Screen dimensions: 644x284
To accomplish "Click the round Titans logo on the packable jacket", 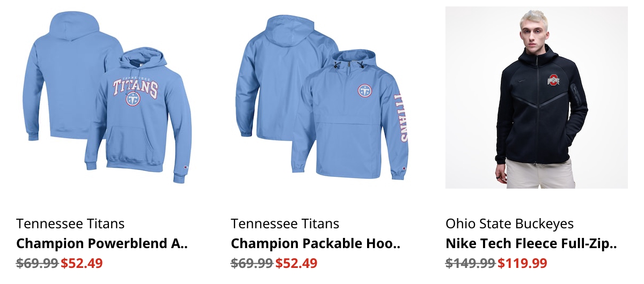I will click(365, 91).
